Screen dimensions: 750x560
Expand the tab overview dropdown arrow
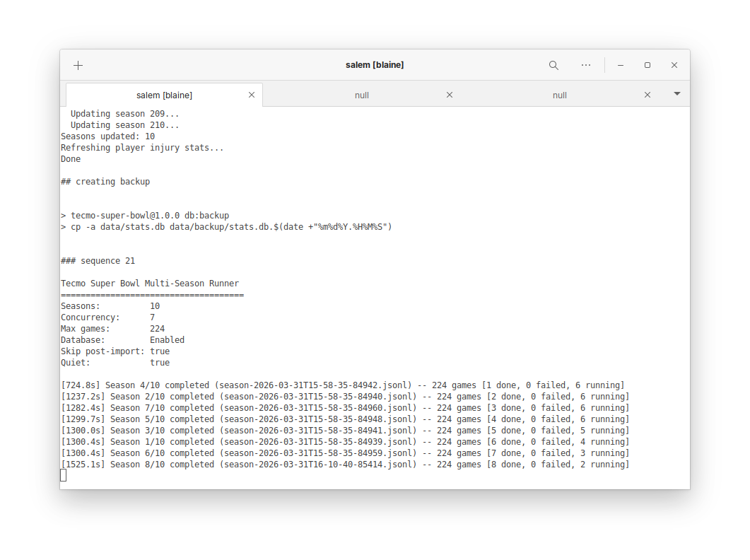pos(676,93)
